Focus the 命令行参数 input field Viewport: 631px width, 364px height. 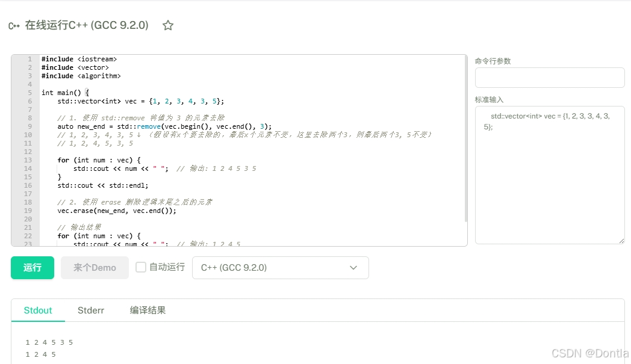click(x=550, y=78)
